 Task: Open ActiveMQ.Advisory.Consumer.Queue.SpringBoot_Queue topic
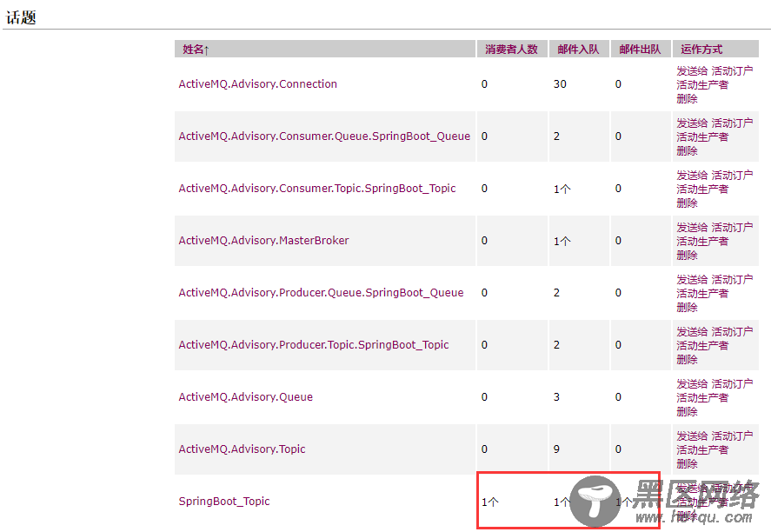click(x=324, y=136)
